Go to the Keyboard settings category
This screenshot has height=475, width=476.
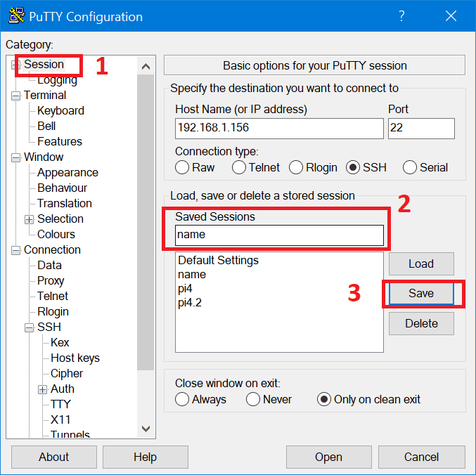pyautogui.click(x=60, y=110)
